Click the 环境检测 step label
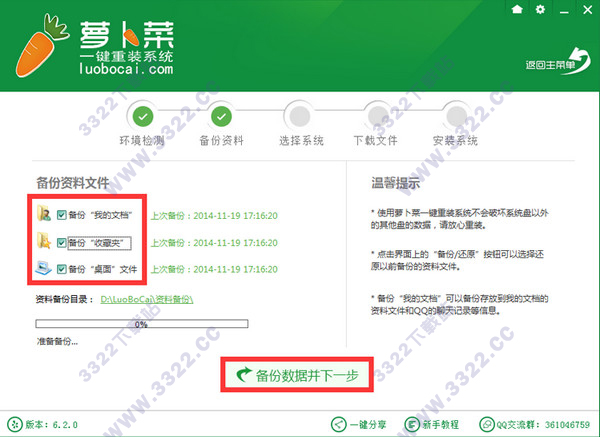This screenshot has width=600, height=437. coord(142,141)
